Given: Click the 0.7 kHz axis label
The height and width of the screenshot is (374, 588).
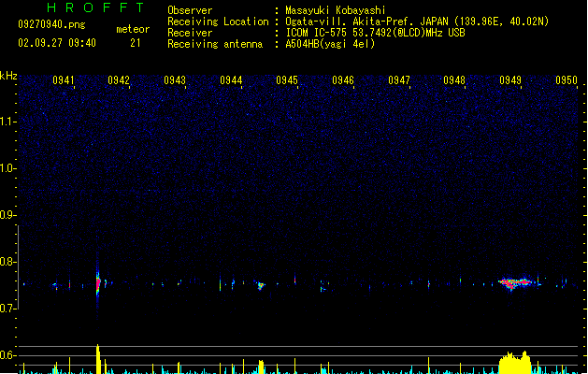Looking at the screenshot, I should [x=7, y=309].
